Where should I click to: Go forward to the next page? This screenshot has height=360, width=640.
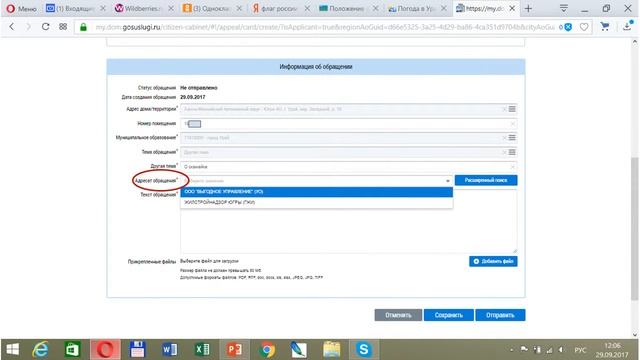pos(28,27)
